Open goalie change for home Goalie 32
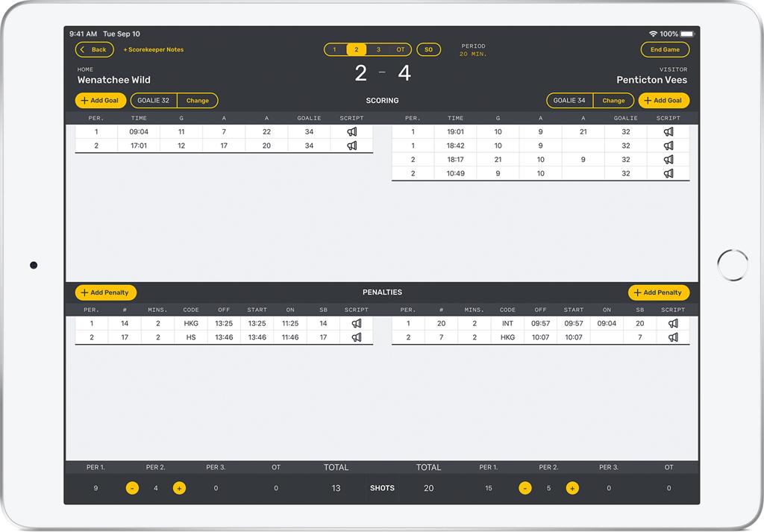764x532 pixels. point(198,100)
